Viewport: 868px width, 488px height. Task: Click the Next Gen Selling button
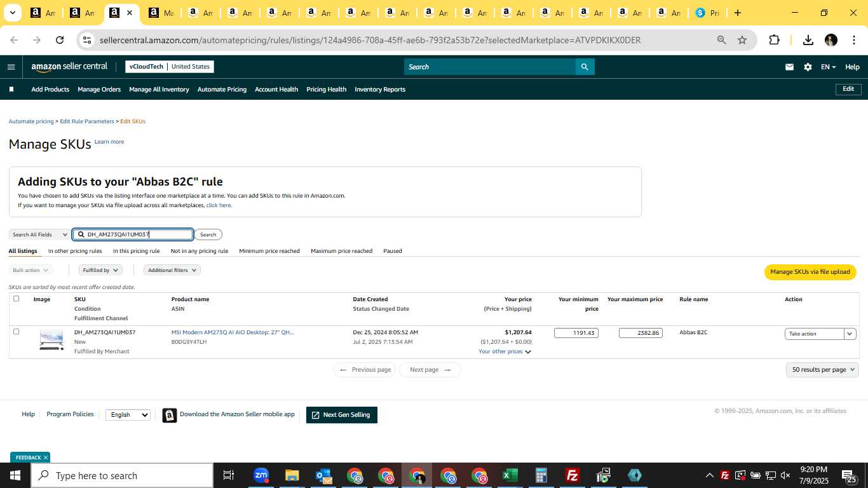click(342, 415)
